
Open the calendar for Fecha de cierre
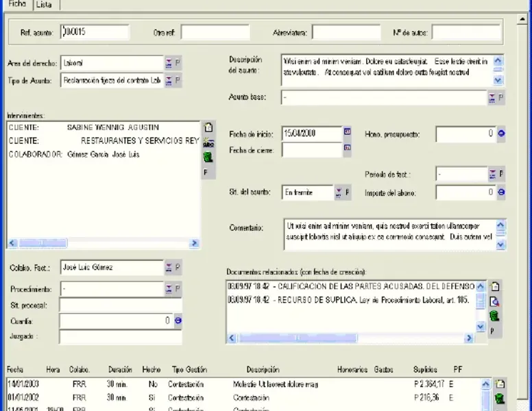348,149
